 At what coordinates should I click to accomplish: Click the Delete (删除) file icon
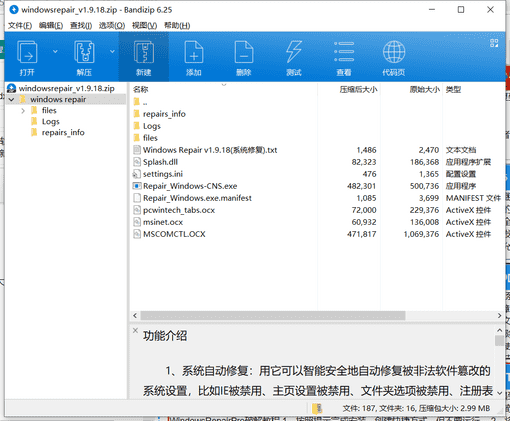(x=244, y=52)
